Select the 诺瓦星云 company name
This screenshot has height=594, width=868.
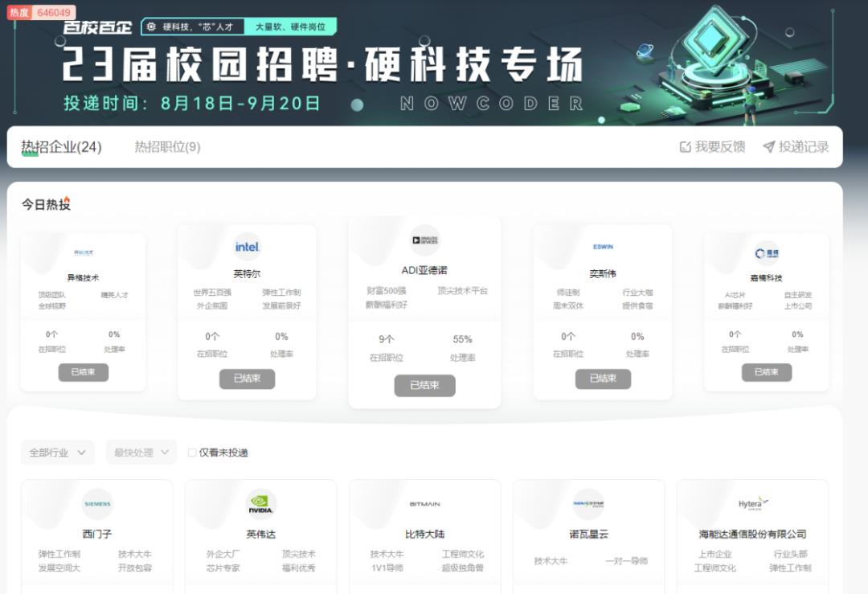[588, 535]
